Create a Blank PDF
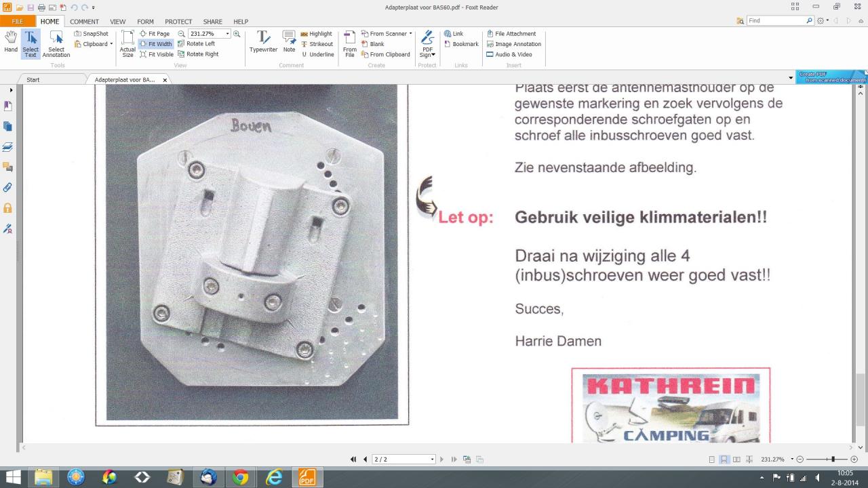 pos(372,44)
